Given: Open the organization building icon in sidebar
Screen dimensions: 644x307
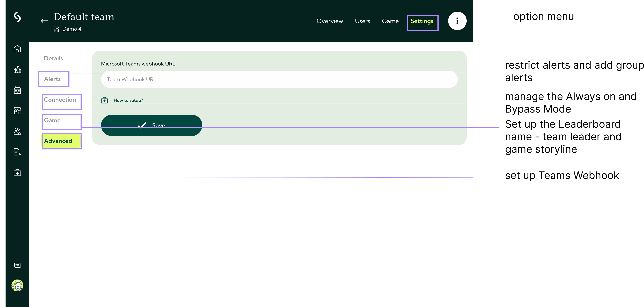Looking at the screenshot, I should (17, 69).
